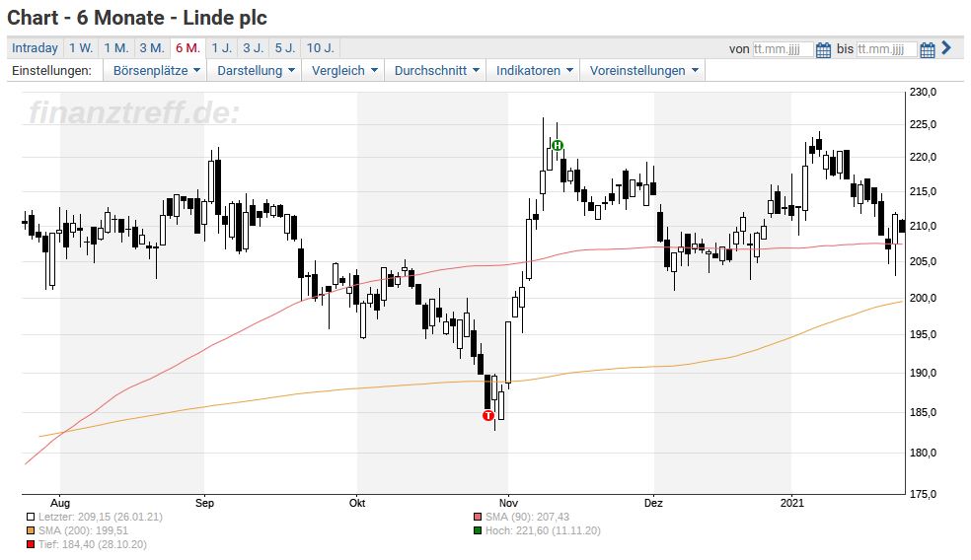Image resolution: width=971 pixels, height=560 pixels.
Task: Open the 'bis' date calendar picker icon
Action: tap(927, 49)
